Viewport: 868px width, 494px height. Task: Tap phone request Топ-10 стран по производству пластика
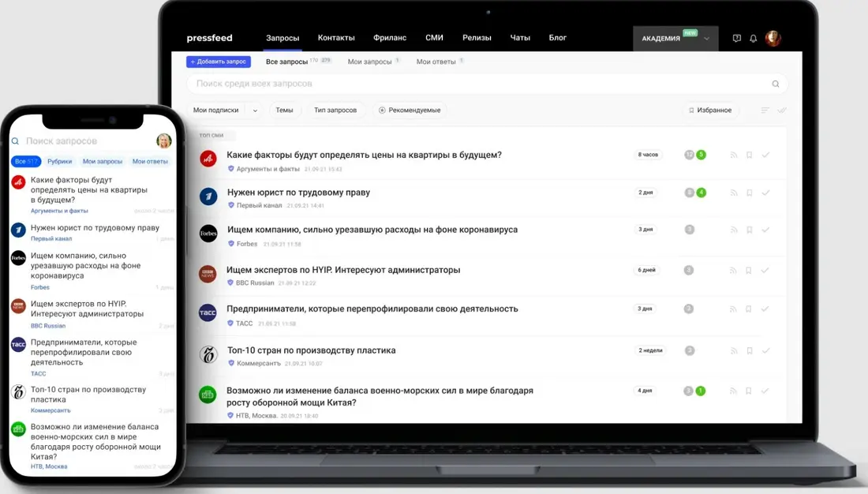point(88,395)
